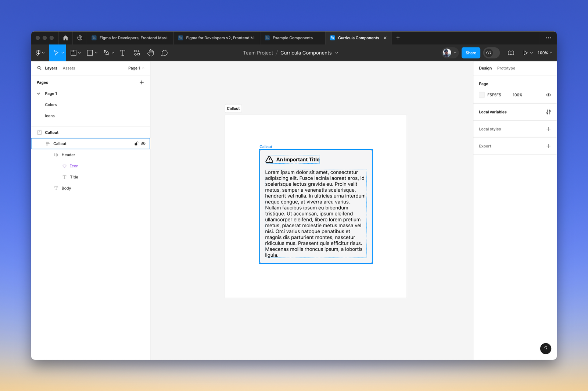Open the zoom level 100% dropdown
Image resolution: width=588 pixels, height=391 pixels.
coord(545,53)
